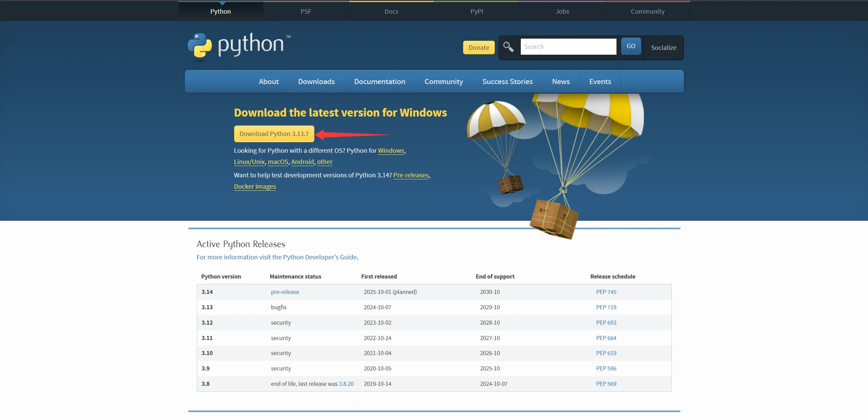The height and width of the screenshot is (420, 868).
Task: Click the yellow Donate button
Action: (x=479, y=48)
